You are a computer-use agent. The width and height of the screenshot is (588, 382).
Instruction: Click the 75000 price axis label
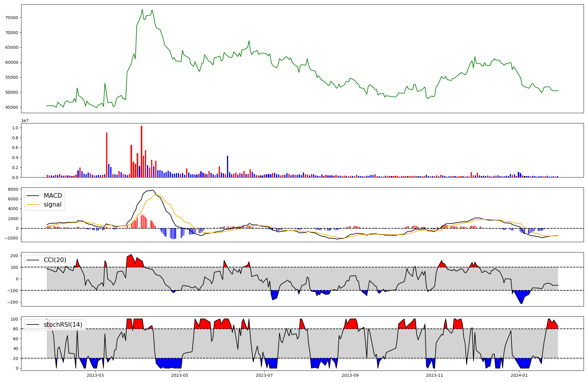[x=12, y=18]
